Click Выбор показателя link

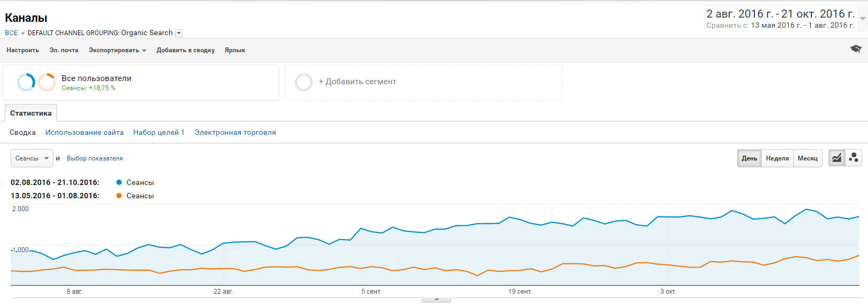[94, 158]
